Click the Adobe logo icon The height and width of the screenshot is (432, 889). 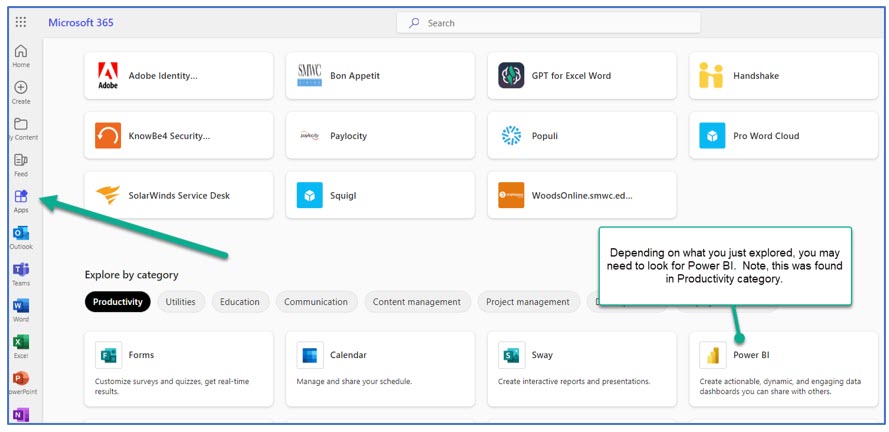click(108, 75)
